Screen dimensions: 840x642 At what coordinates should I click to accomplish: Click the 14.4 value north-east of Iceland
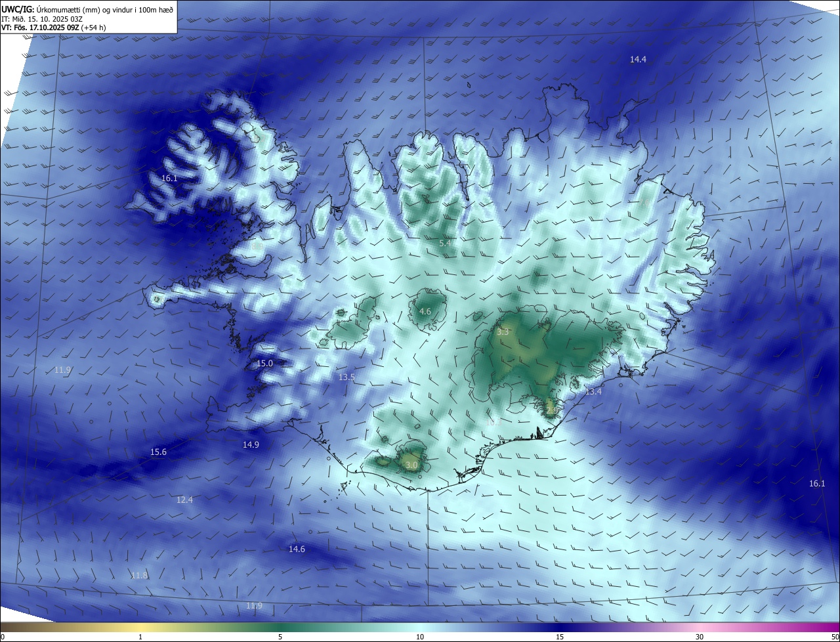(x=638, y=60)
